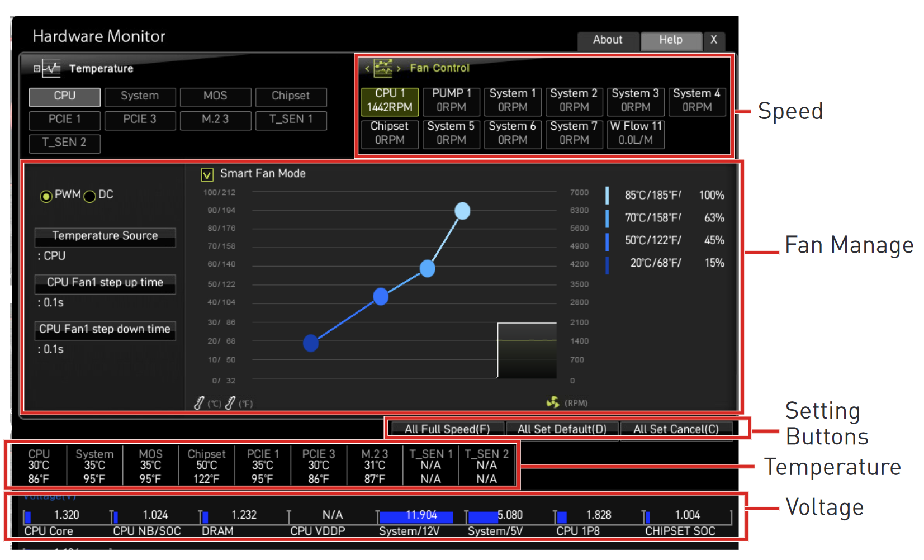The image size is (924, 560).
Task: Select the CPU temperature button
Action: point(65,97)
